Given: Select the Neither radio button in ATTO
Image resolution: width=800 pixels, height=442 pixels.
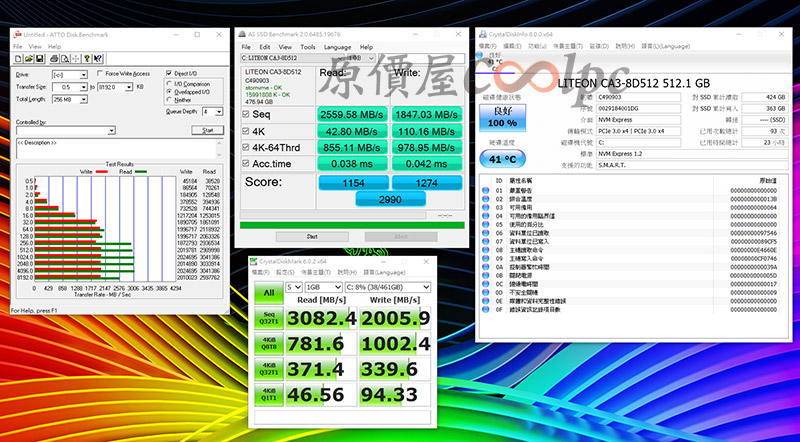Looking at the screenshot, I should coord(170,100).
